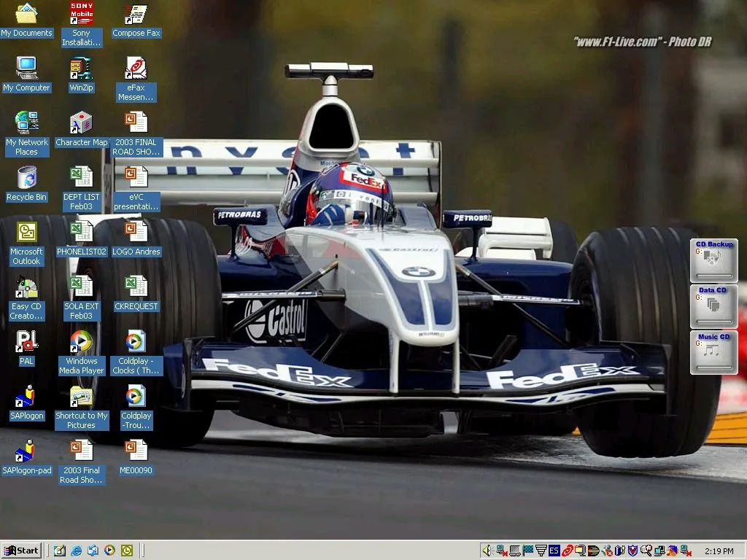Open the volume control from the system tray
Screen dimensions: 747x560
(x=487, y=551)
